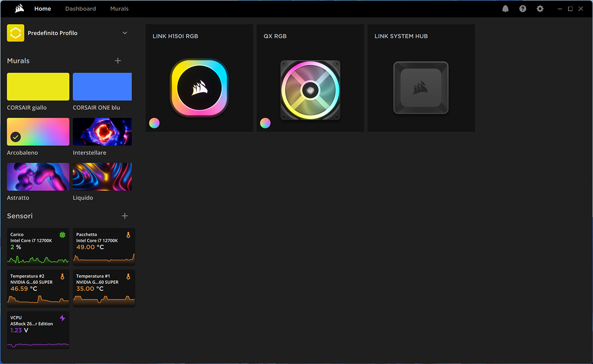Select the Astratto mural thumbnail
Viewport: 593px width, 364px height.
(38, 176)
